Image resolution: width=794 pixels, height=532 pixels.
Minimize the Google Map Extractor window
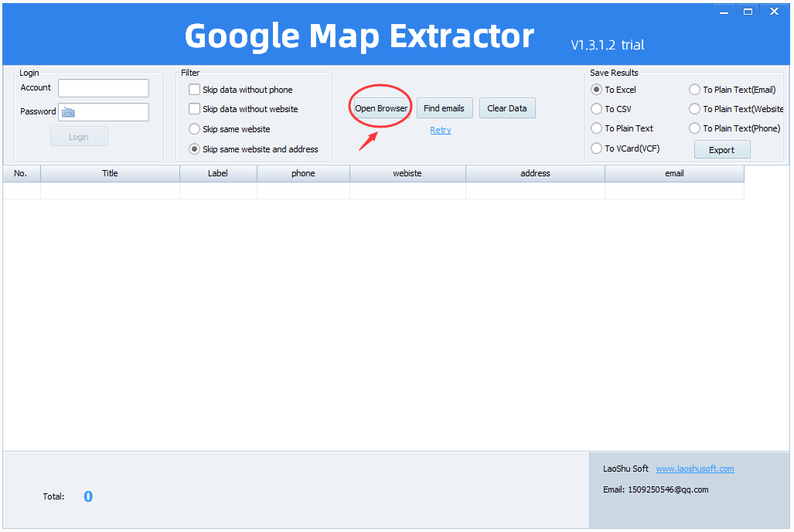click(x=723, y=12)
